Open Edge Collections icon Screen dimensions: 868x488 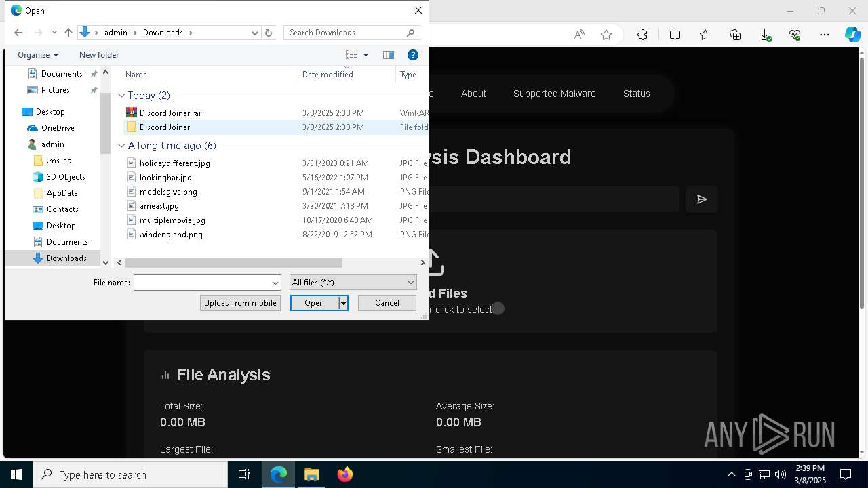735,35
